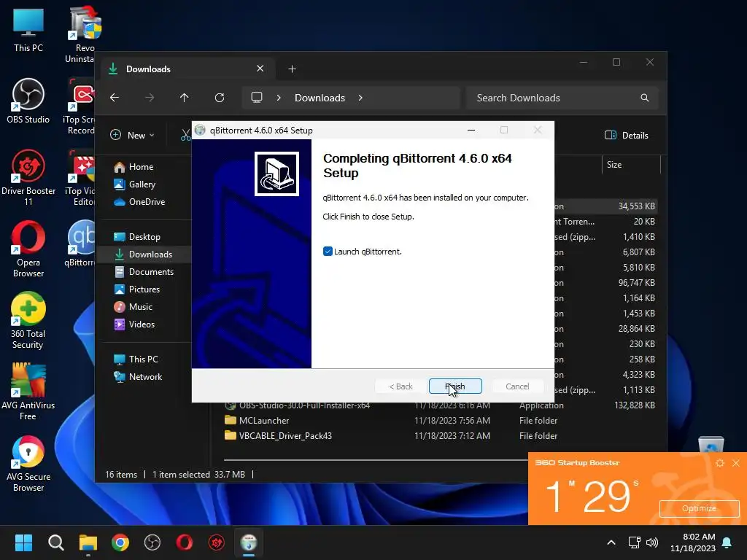Launch Google Chrome from the taskbar
This screenshot has width=747, height=560.
pos(120,542)
